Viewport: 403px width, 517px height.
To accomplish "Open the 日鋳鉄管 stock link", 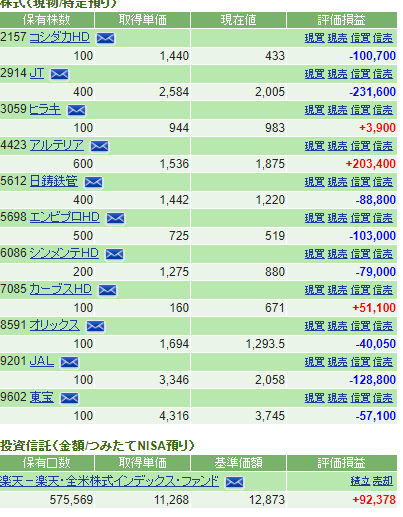I will click(x=54, y=181).
